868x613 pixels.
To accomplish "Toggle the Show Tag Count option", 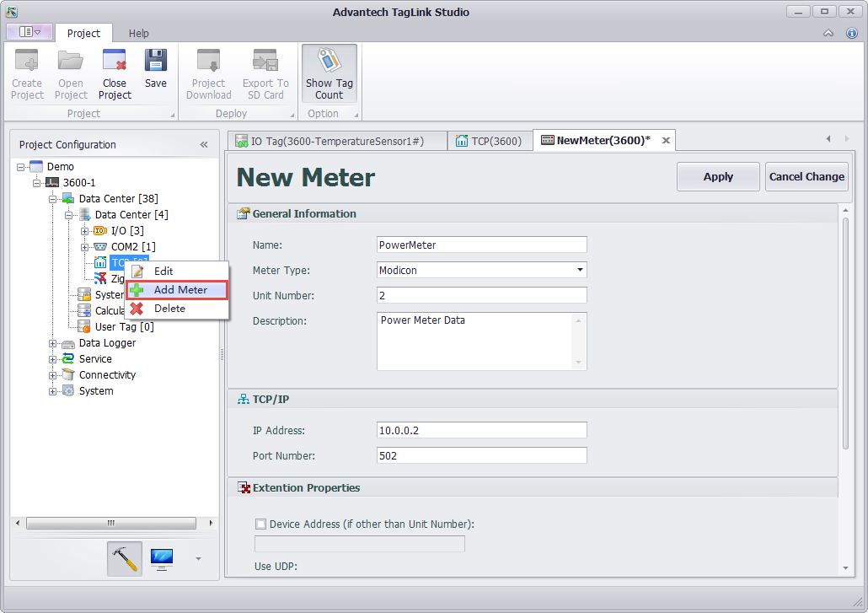I will click(329, 74).
